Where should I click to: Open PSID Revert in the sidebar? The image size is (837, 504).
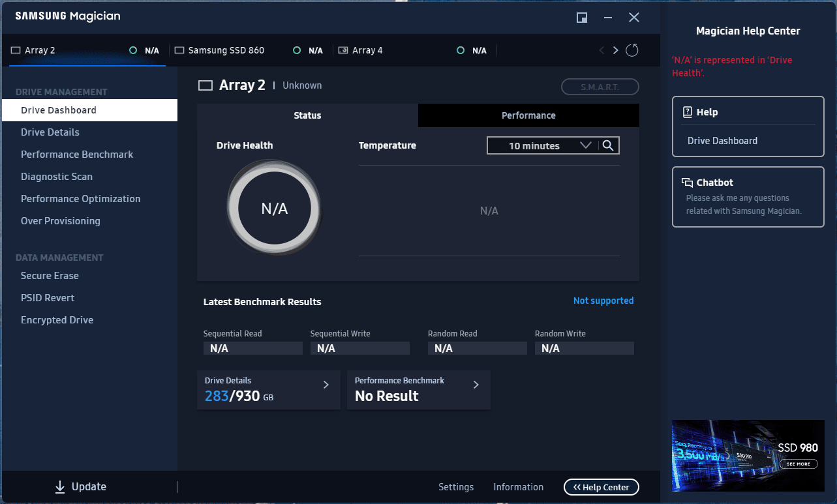[89, 298]
